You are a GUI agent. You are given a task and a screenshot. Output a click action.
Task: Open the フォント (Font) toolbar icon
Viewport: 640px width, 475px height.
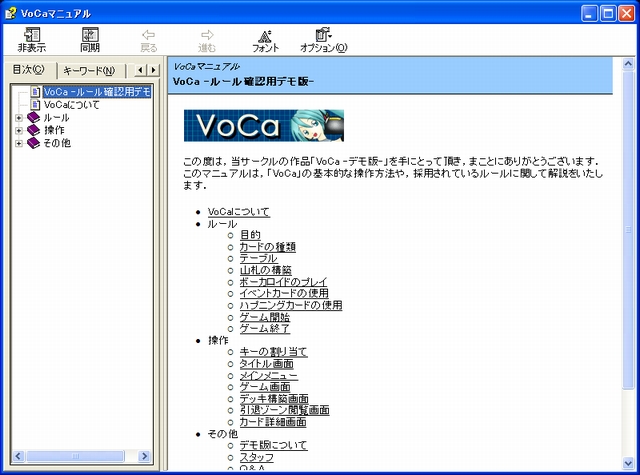coord(265,36)
